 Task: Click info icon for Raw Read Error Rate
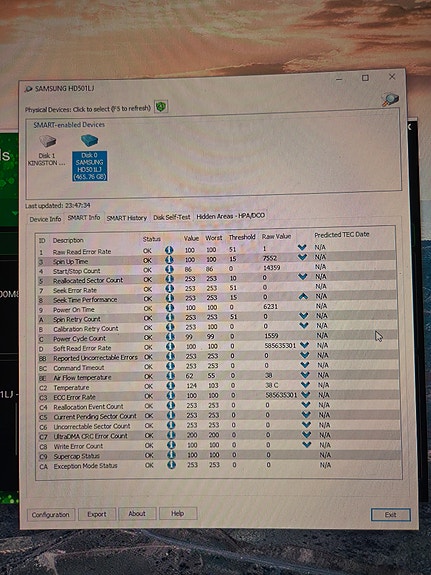[x=169, y=250]
